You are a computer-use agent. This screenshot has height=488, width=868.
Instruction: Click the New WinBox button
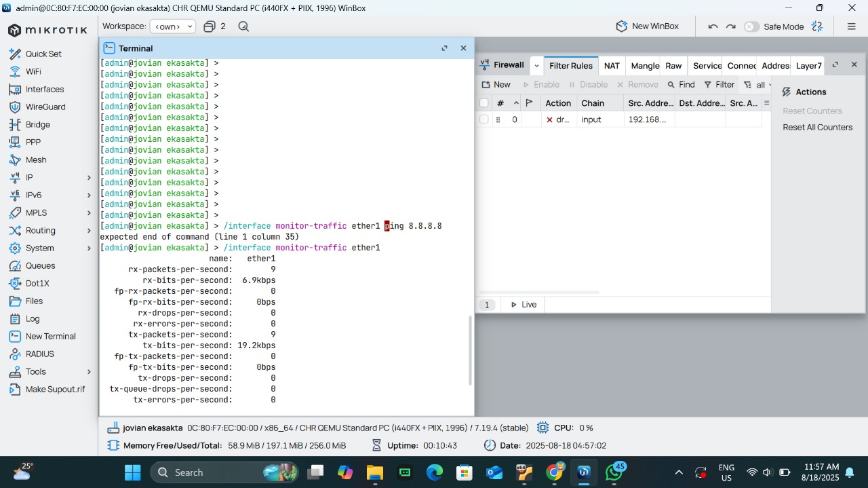tap(647, 26)
